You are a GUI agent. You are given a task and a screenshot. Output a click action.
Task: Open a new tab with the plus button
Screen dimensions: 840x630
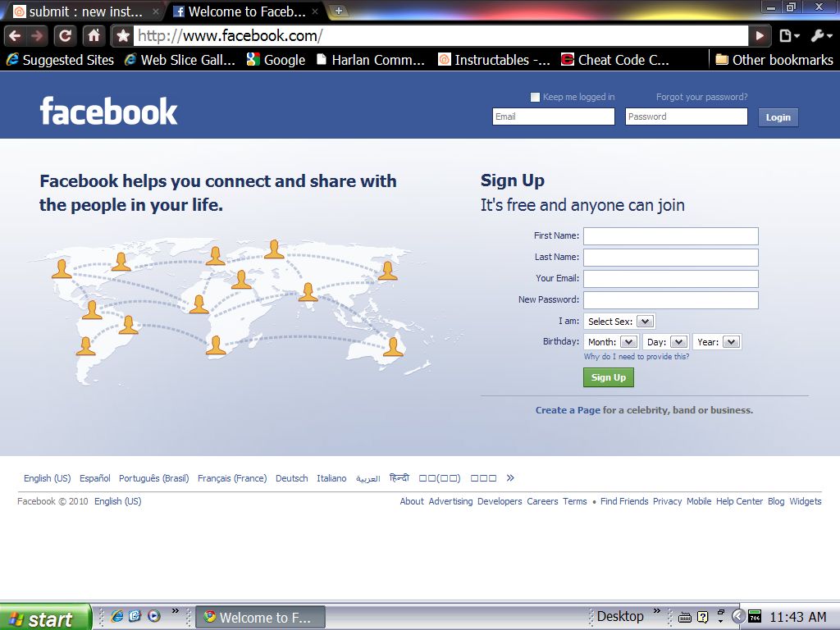(339, 11)
